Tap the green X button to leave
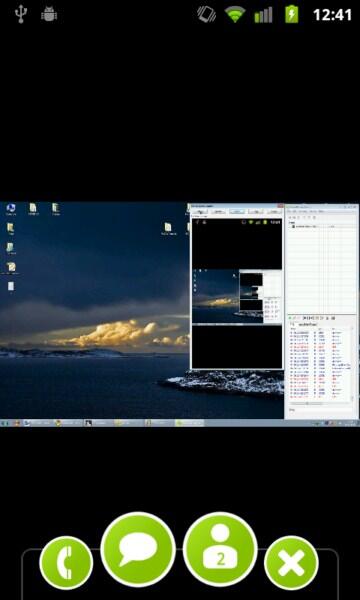Screen dimensions: 360x600 click(x=291, y=562)
